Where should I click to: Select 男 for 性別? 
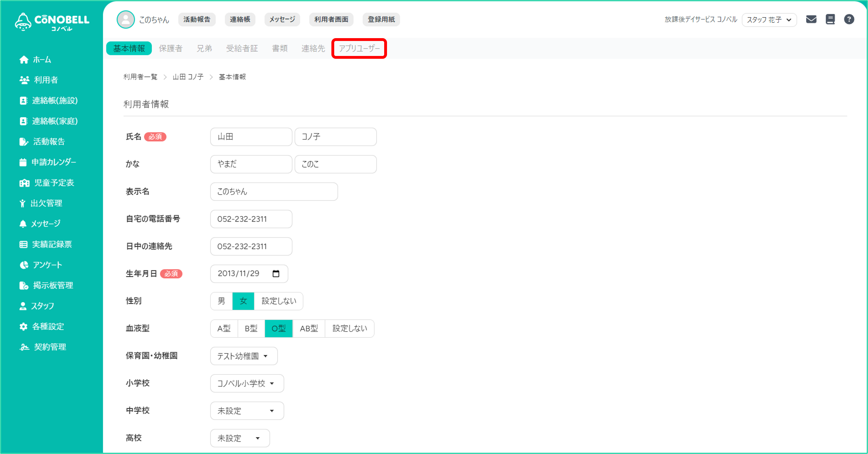[x=221, y=301]
